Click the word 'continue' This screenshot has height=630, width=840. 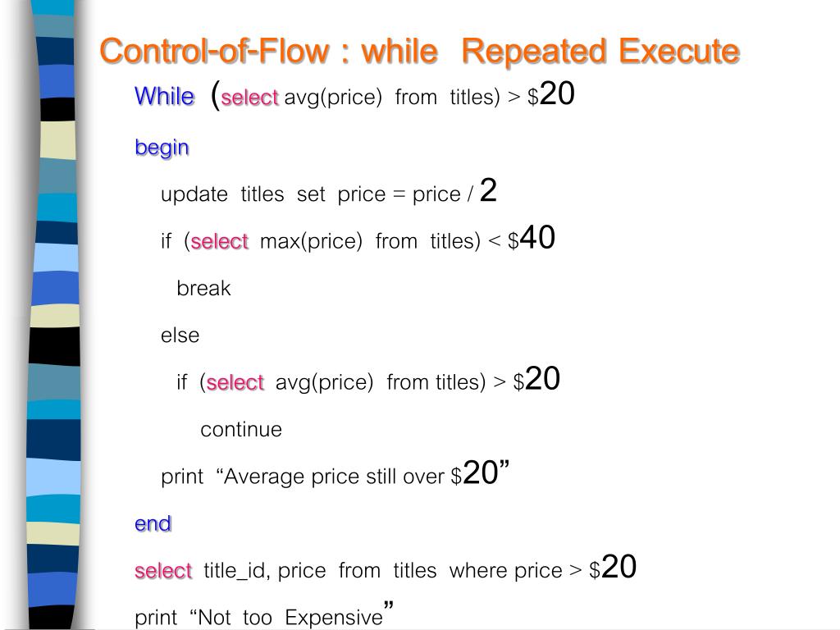click(241, 430)
